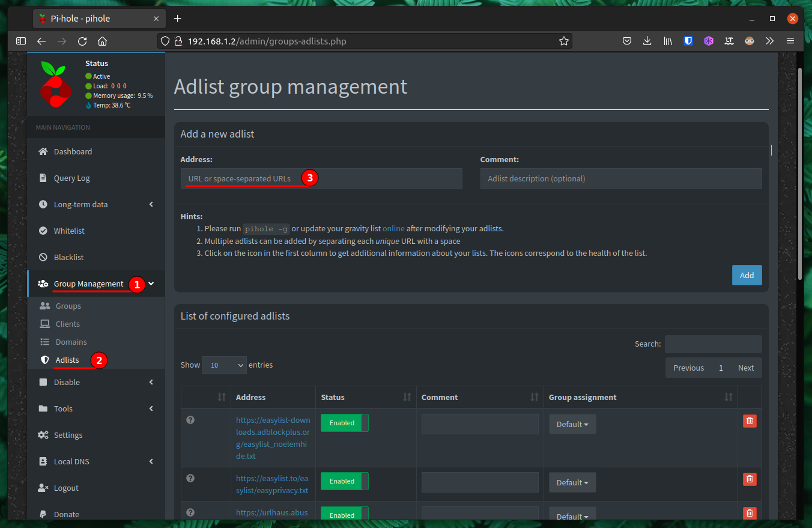Click the adlists Search box
812x528 pixels.
point(713,344)
